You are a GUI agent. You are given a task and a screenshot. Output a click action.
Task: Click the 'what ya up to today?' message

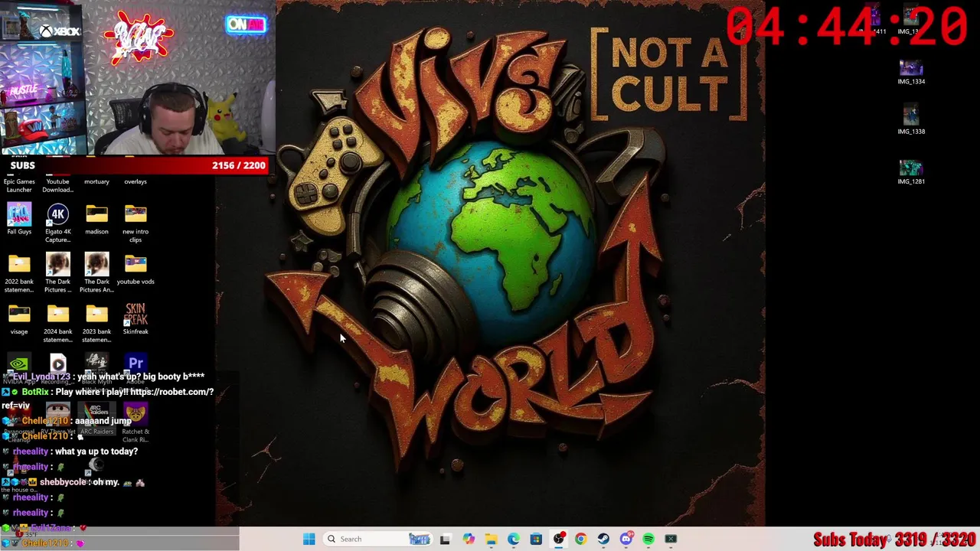pos(96,452)
